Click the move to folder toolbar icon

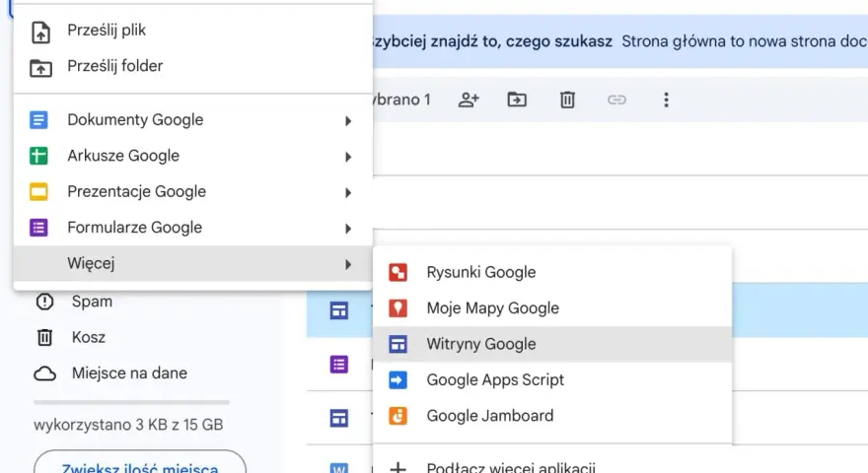517,100
